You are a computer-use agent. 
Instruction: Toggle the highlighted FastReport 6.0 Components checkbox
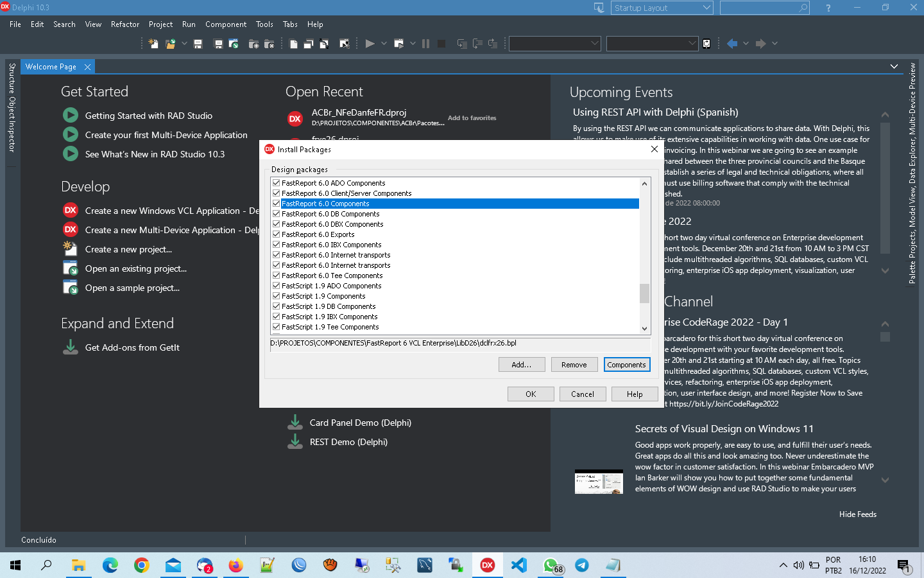click(277, 204)
